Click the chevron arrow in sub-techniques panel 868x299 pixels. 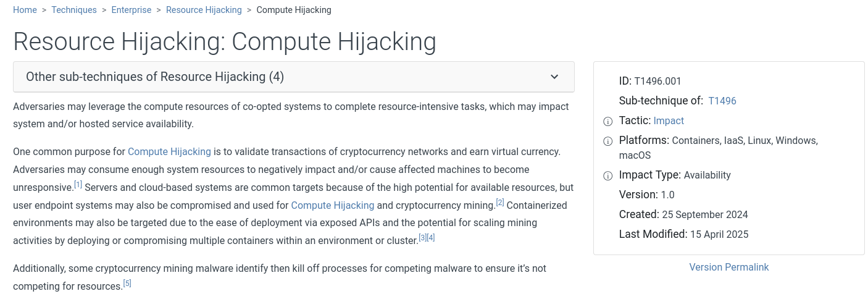click(x=554, y=77)
